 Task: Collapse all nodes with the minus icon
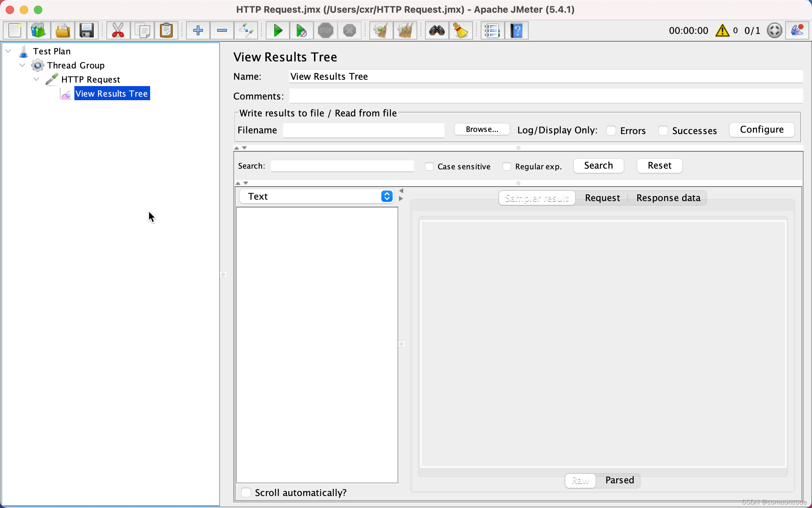click(222, 30)
